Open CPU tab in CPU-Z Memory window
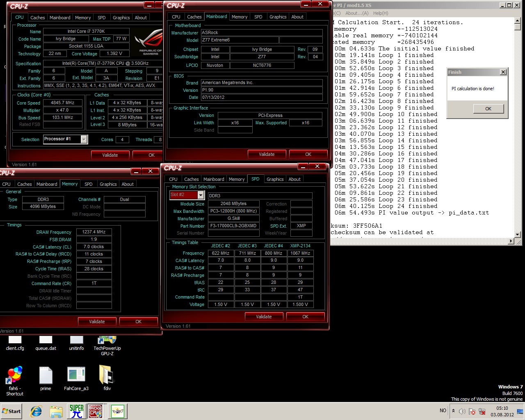The image size is (525, 420). pyautogui.click(x=7, y=184)
